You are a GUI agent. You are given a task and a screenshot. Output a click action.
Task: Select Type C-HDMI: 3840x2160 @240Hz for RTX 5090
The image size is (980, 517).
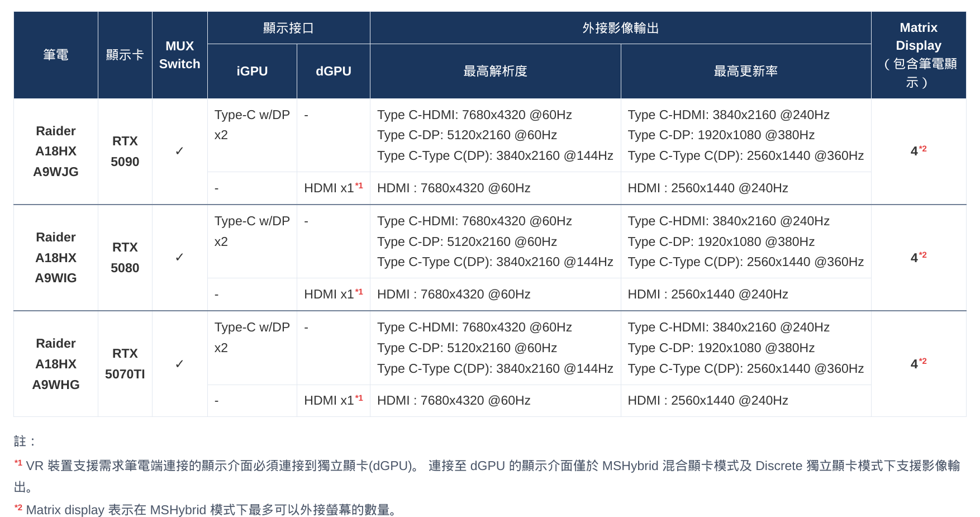pyautogui.click(x=729, y=115)
